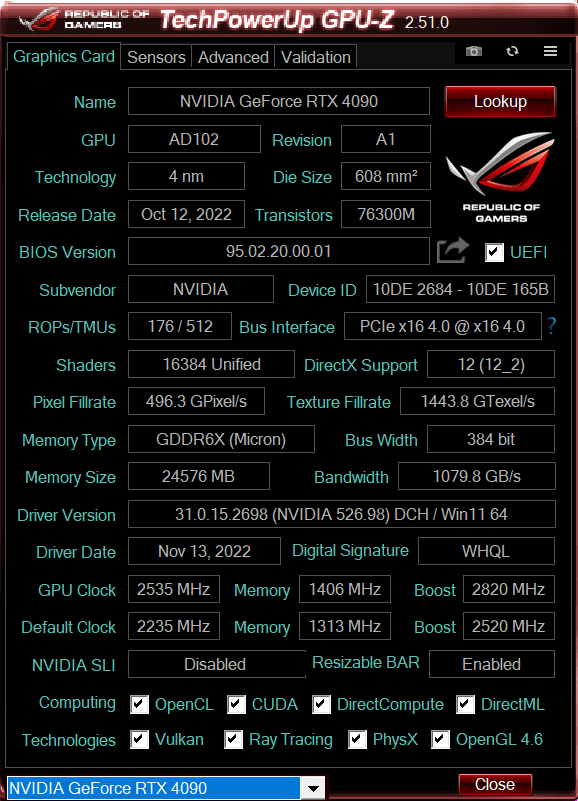Click the Lookup button

pyautogui.click(x=500, y=101)
